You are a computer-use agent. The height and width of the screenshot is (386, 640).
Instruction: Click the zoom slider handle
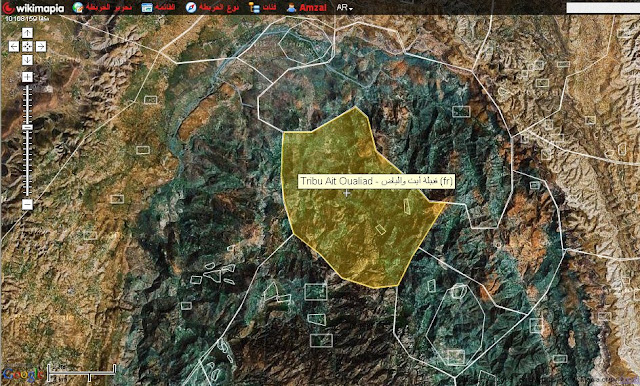pyautogui.click(x=27, y=127)
